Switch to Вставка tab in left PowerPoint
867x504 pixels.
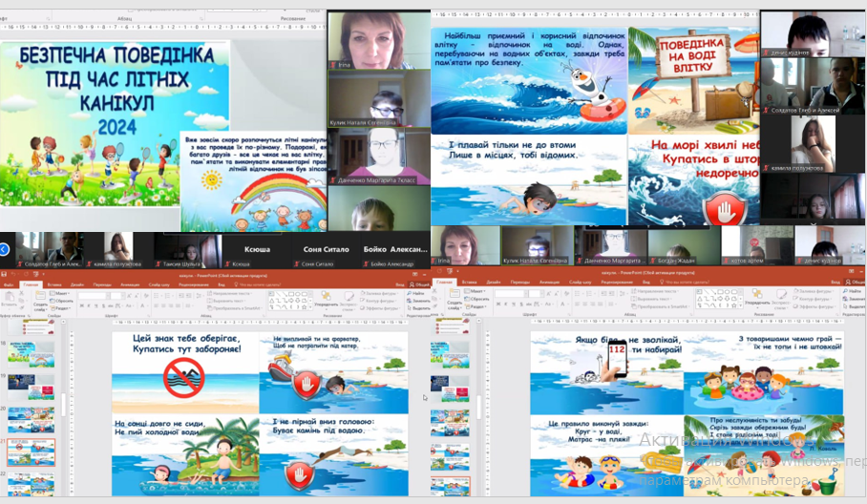pos(54,284)
